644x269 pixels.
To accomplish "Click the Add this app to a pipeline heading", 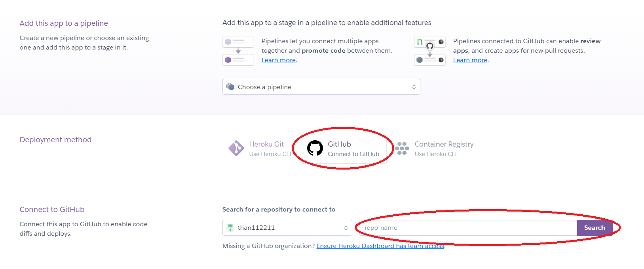I will 64,23.
